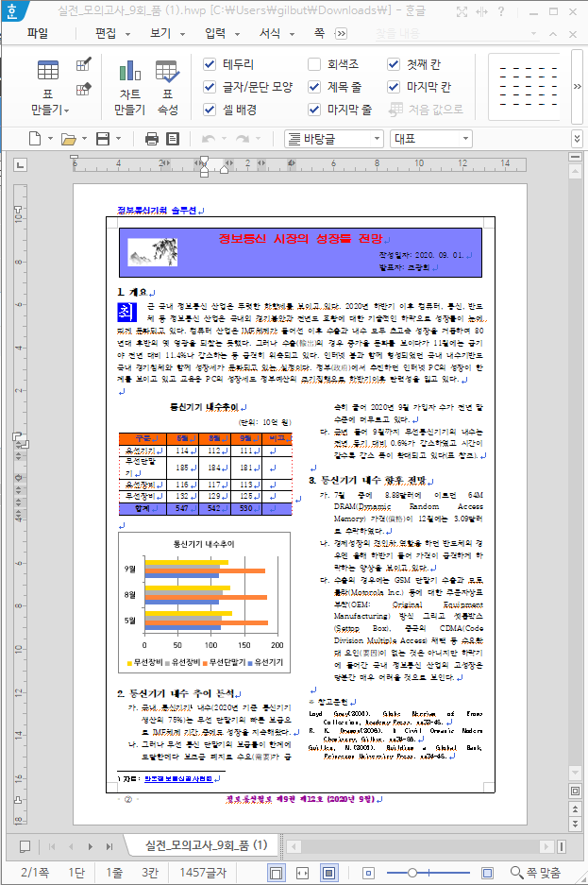Toggle the 첫째 칸 checkbox

pyautogui.click(x=394, y=64)
